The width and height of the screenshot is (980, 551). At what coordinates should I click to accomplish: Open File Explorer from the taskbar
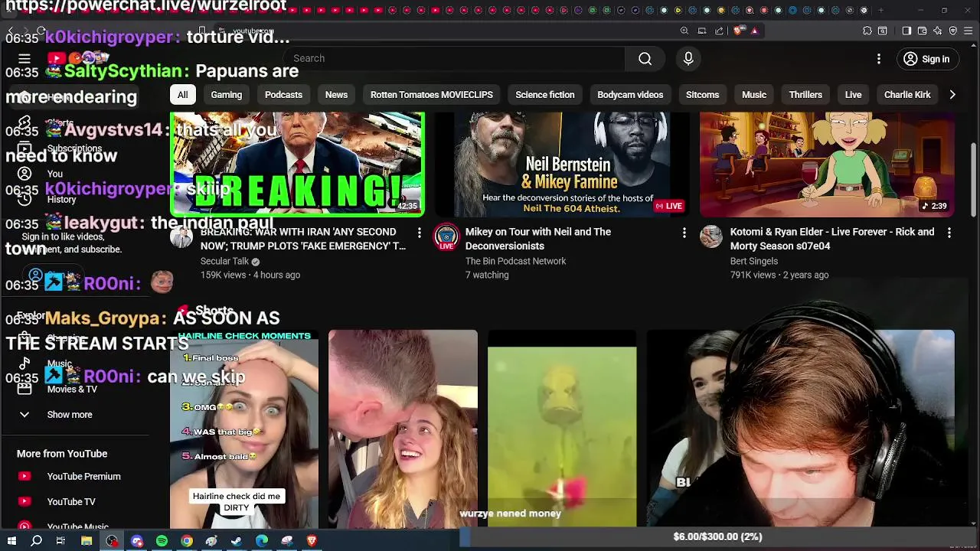pos(87,541)
